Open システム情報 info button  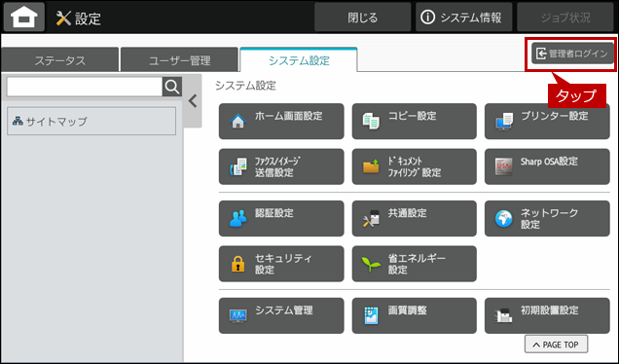pos(464,18)
